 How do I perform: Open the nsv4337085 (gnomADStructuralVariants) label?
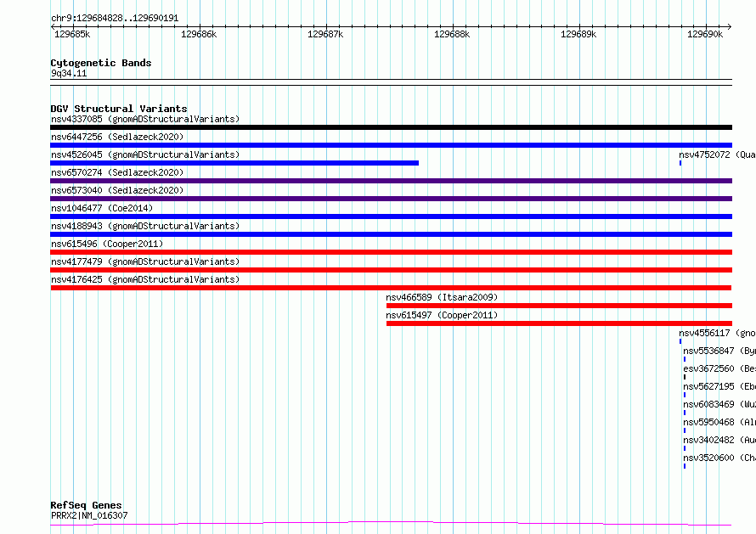tap(145, 119)
